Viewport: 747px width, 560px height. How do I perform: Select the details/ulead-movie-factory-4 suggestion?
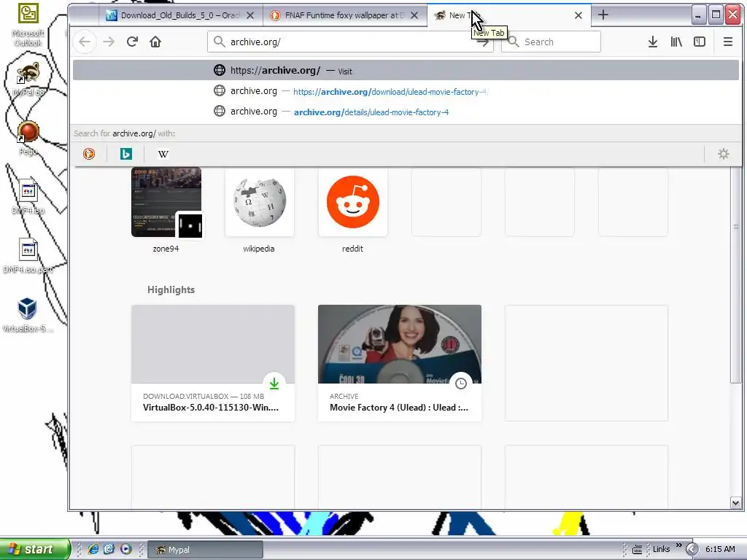coord(406,112)
